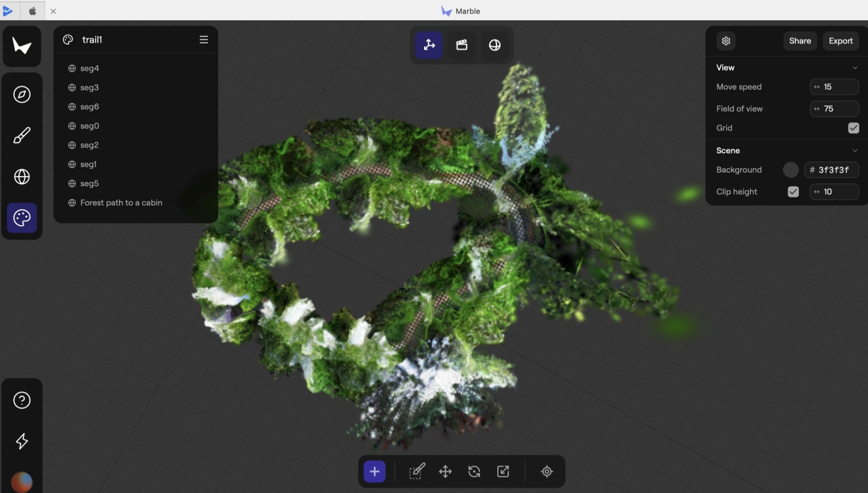The width and height of the screenshot is (868, 493).
Task: Select Forest path to a cabin item
Action: point(121,203)
